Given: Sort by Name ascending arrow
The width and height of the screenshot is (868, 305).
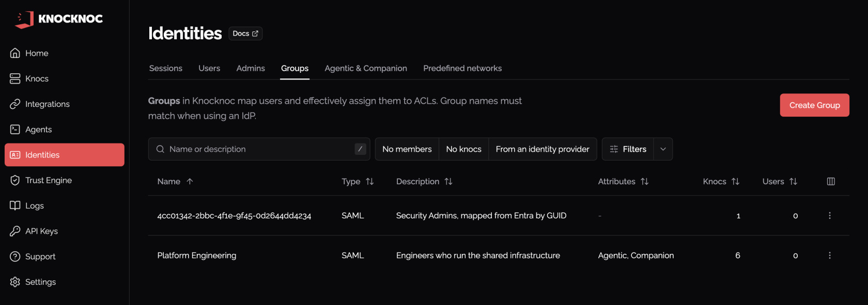Looking at the screenshot, I should pos(190,181).
